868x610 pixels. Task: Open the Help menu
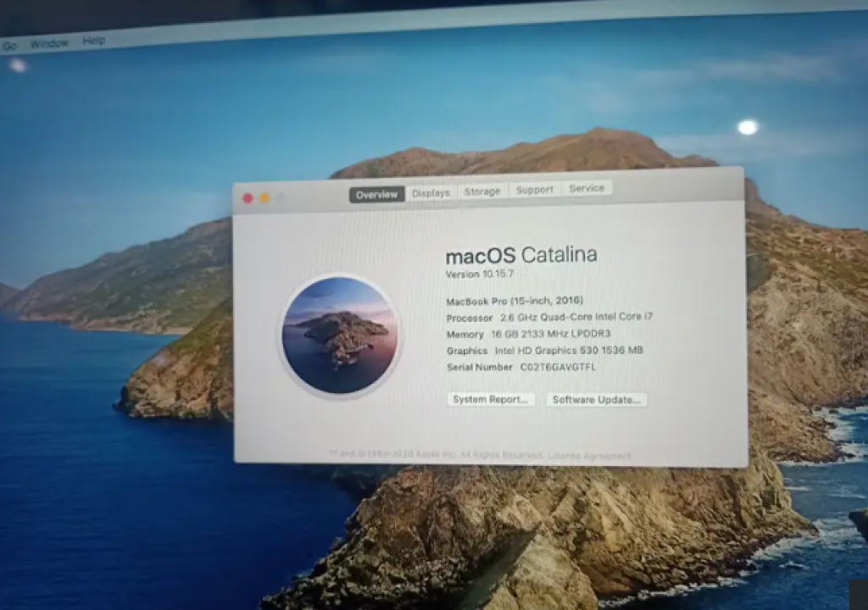93,41
